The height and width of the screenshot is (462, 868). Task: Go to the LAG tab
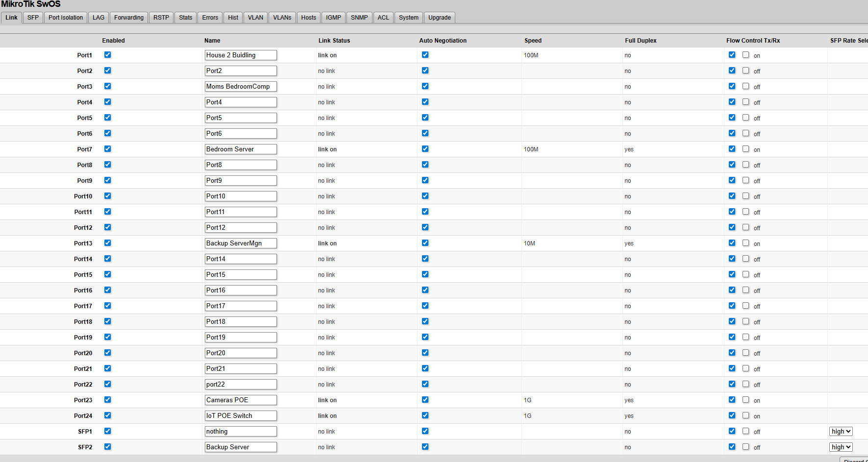(x=99, y=18)
